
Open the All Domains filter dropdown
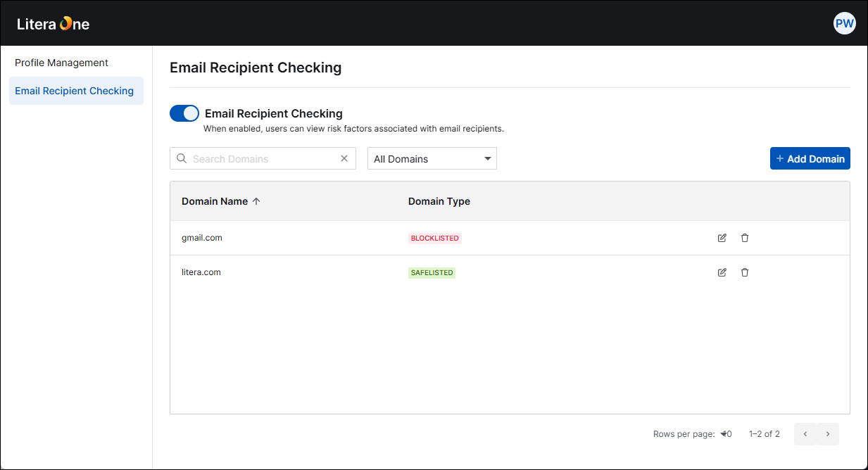432,158
